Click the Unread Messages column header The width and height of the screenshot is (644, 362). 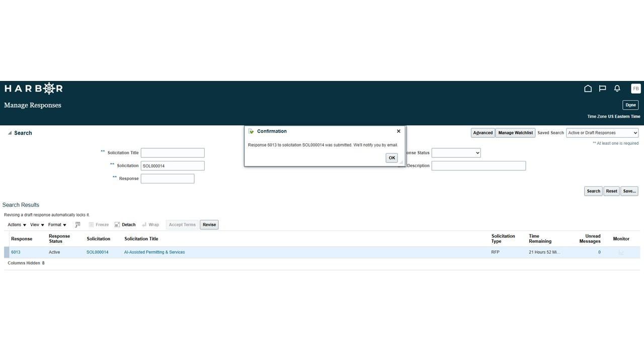pyautogui.click(x=590, y=239)
